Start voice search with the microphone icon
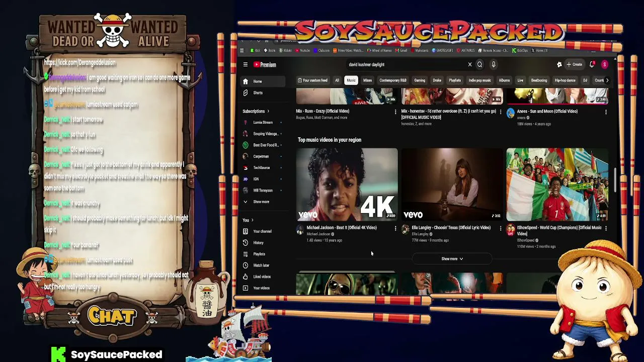This screenshot has height=362, width=644. 494,64
